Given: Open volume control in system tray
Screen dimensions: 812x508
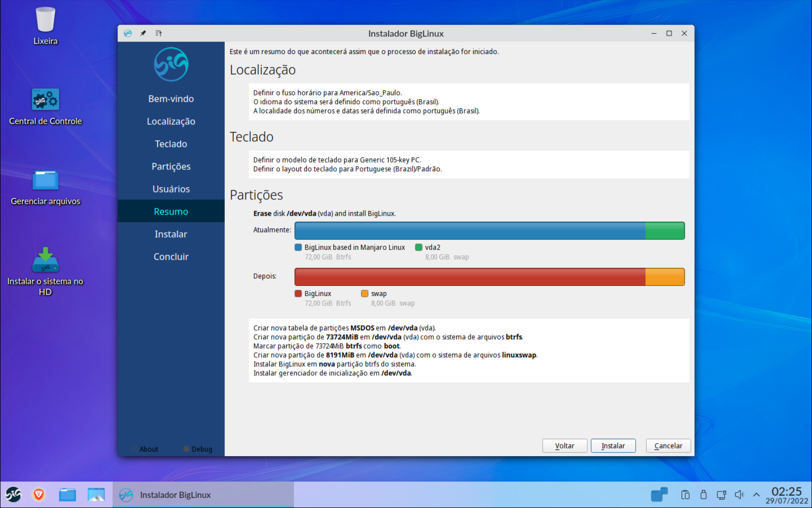Looking at the screenshot, I should [739, 494].
